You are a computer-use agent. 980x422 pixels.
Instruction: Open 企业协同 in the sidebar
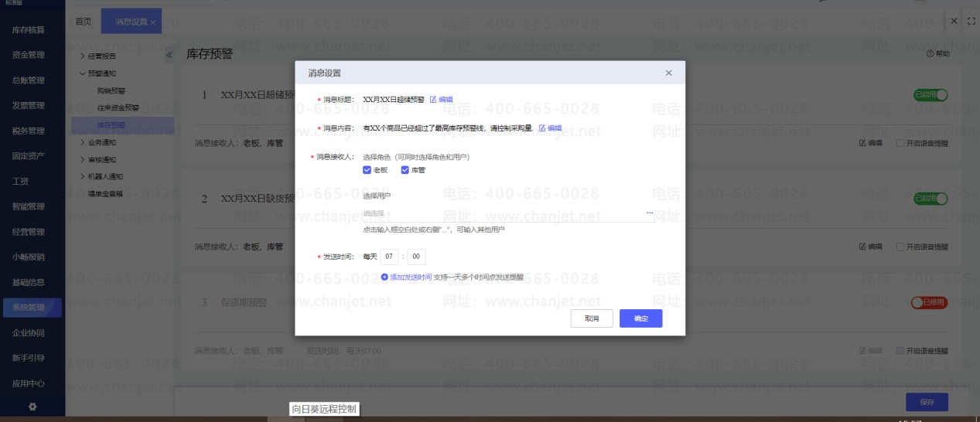click(x=29, y=333)
